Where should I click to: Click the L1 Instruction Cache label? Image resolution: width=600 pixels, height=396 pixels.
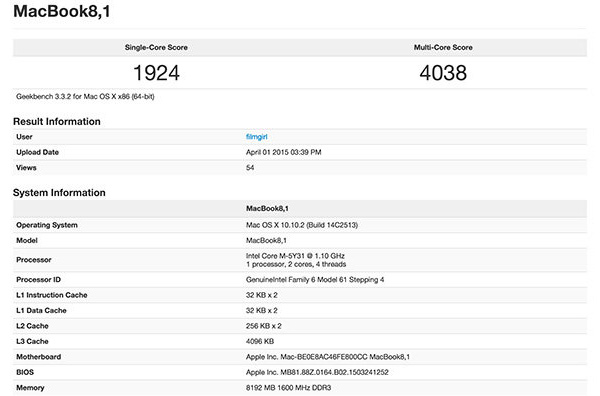point(52,295)
